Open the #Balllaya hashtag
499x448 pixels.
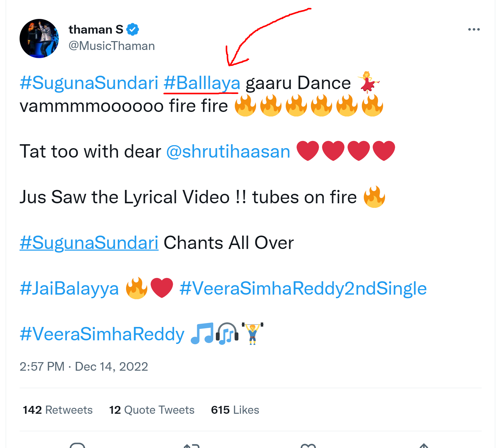coord(202,83)
